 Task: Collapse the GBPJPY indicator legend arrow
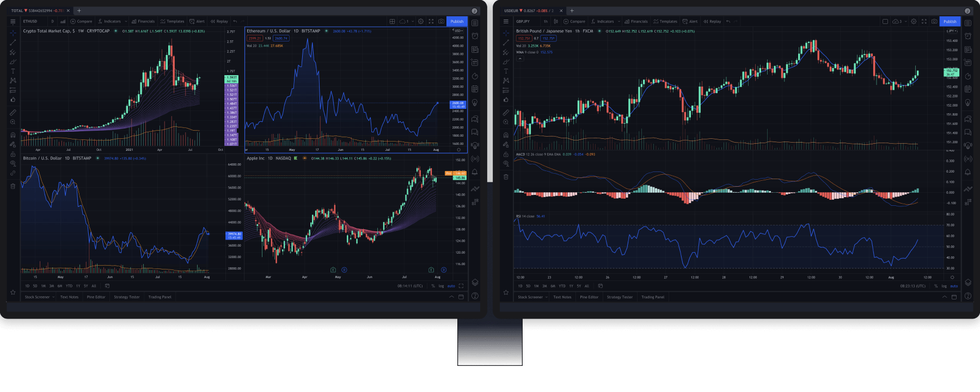pyautogui.click(x=520, y=58)
